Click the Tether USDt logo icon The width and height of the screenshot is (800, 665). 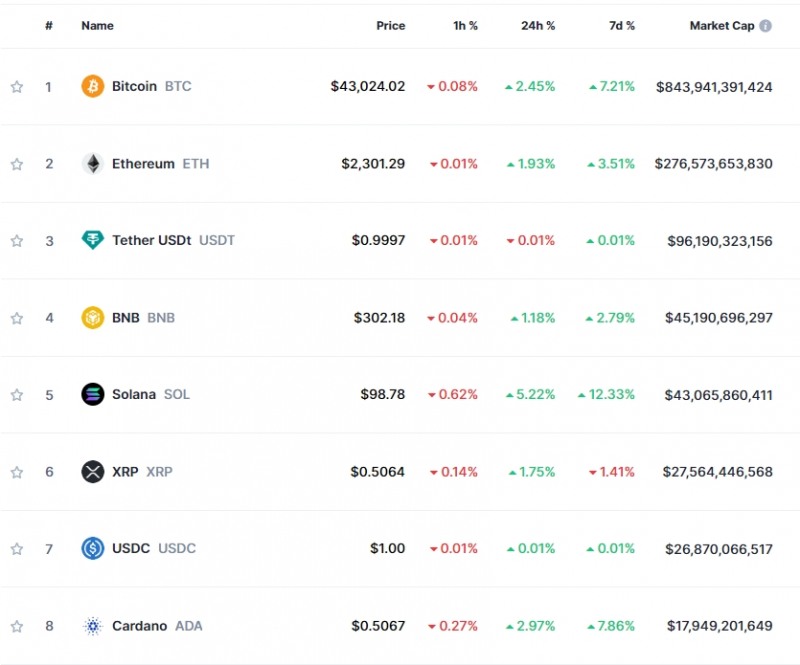[x=93, y=240]
